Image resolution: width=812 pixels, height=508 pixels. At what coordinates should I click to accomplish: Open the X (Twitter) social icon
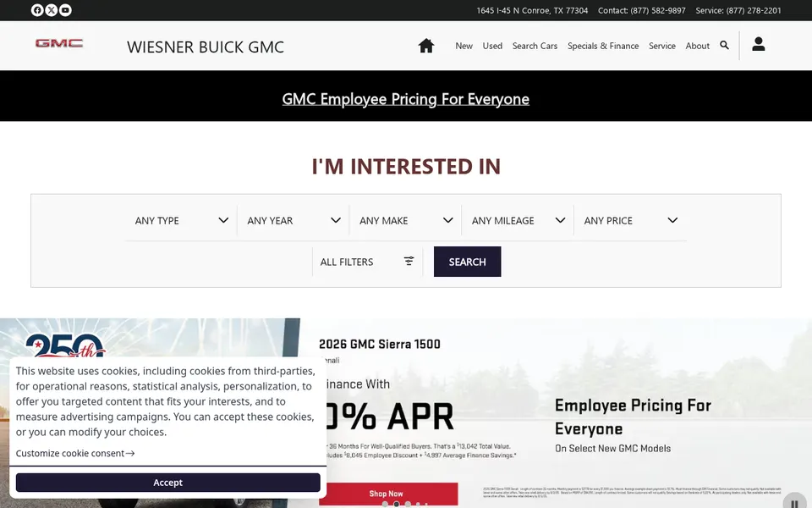tap(52, 10)
